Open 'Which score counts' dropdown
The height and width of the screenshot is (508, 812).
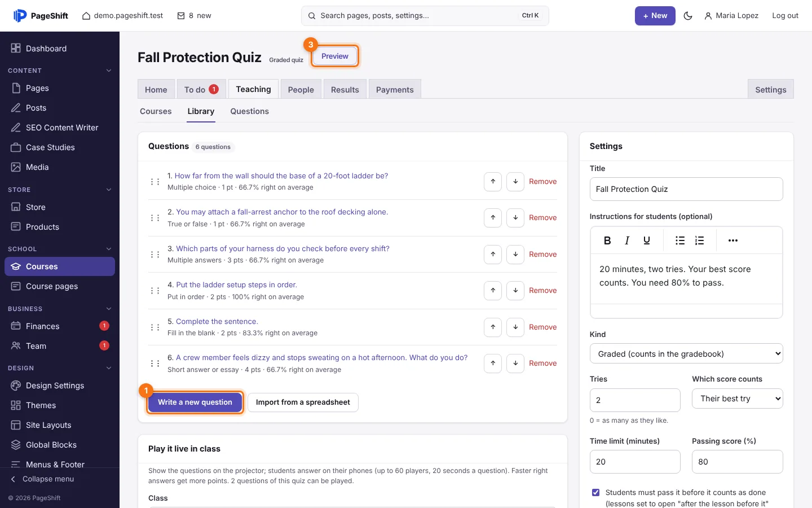coord(738,398)
